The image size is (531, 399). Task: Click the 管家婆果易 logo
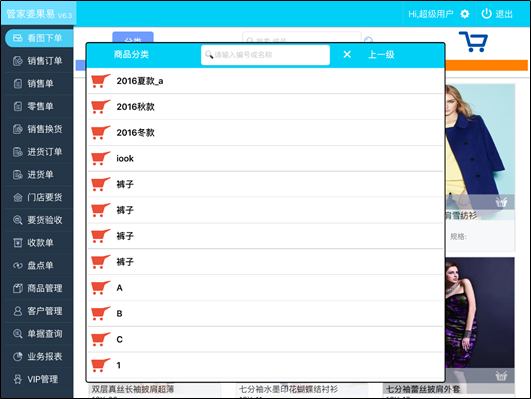click(39, 14)
